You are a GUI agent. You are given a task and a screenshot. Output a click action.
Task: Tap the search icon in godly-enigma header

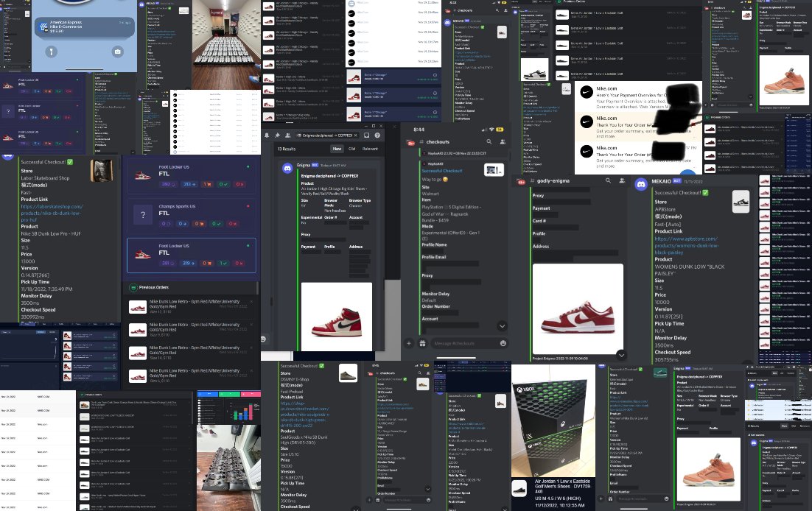coord(608,180)
